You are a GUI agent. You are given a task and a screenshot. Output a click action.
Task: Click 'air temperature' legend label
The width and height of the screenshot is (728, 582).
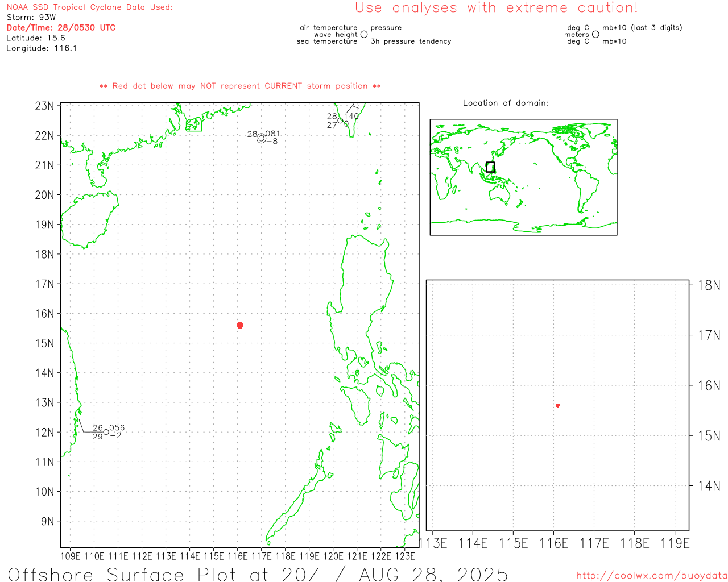[x=329, y=28]
